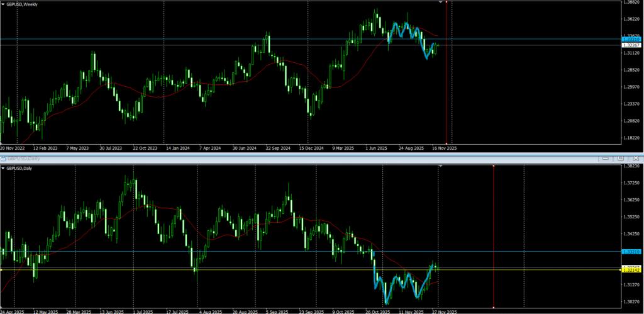This screenshot has height=314, width=644.
Task: Click the blue 1.33210 price label on Daily
Action: coord(631,251)
